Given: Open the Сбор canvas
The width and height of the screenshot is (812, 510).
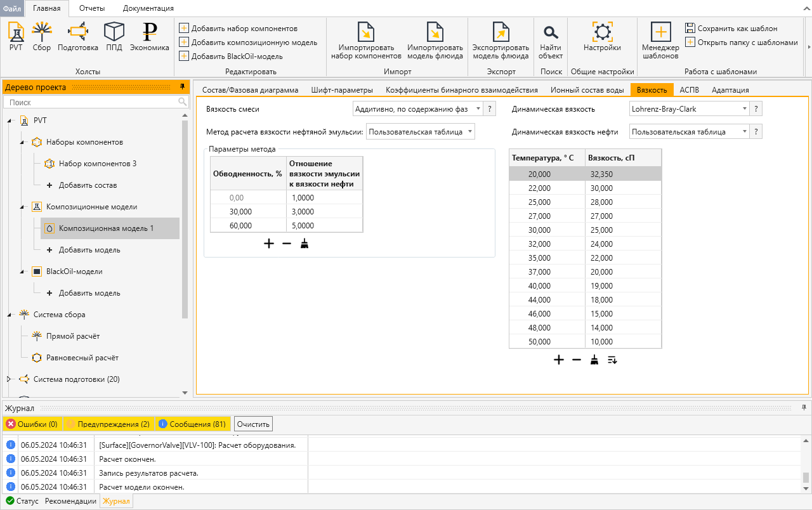Looking at the screenshot, I should pyautogui.click(x=42, y=36).
